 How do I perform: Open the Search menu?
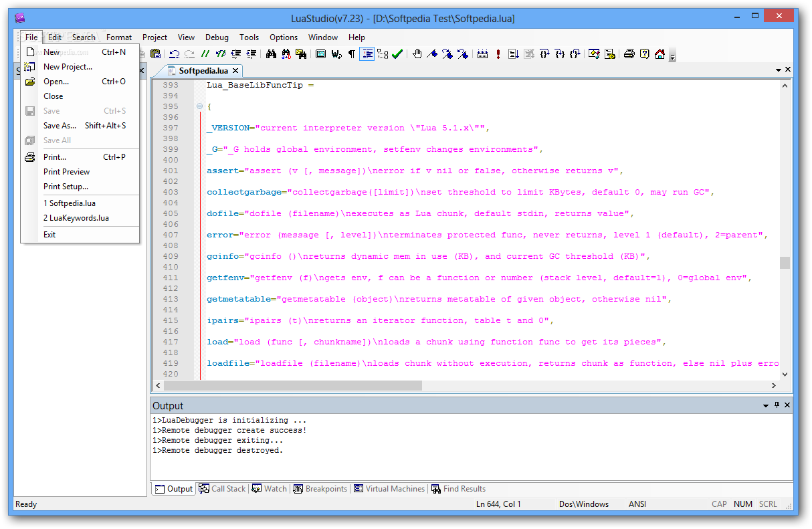click(x=84, y=37)
